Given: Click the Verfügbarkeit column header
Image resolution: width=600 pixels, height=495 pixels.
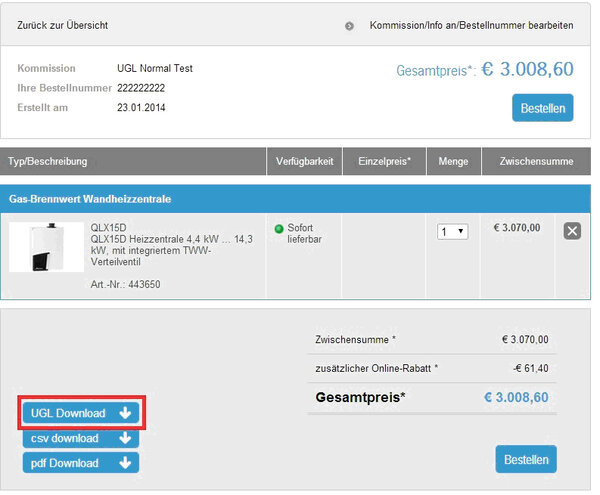Looking at the screenshot, I should pos(303,161).
